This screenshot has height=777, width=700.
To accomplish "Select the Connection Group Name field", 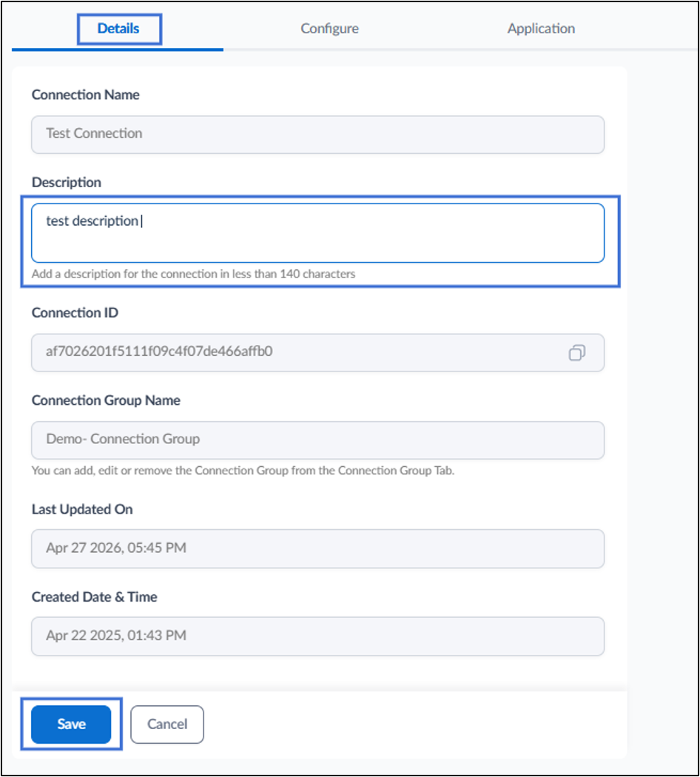I will (317, 440).
